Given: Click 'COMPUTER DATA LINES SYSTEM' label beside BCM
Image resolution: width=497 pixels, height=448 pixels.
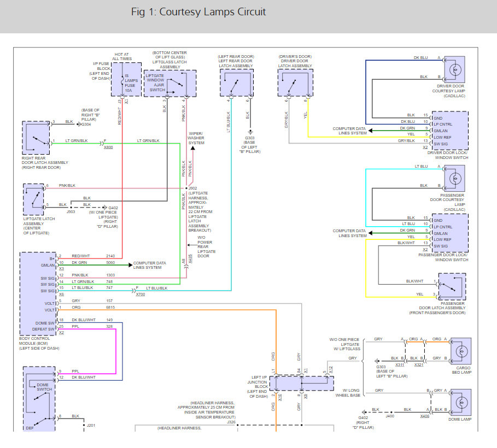Looking at the screenshot, I should 150,265.
